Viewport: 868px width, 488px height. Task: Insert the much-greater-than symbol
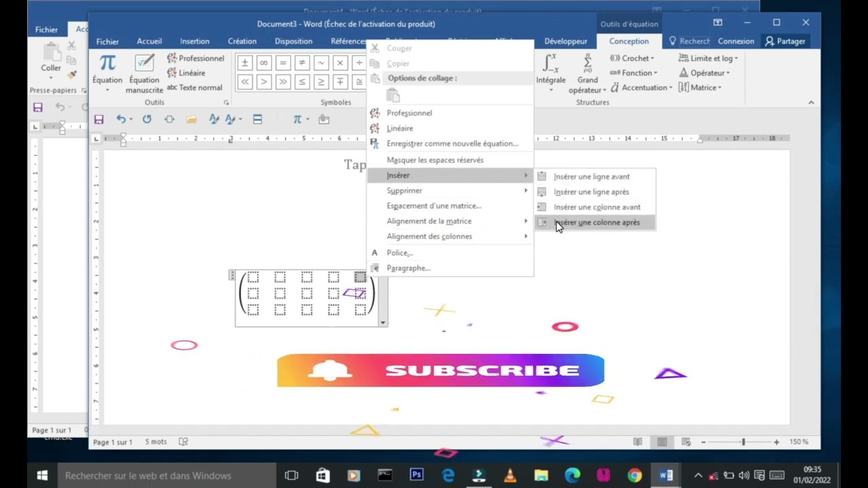click(283, 82)
